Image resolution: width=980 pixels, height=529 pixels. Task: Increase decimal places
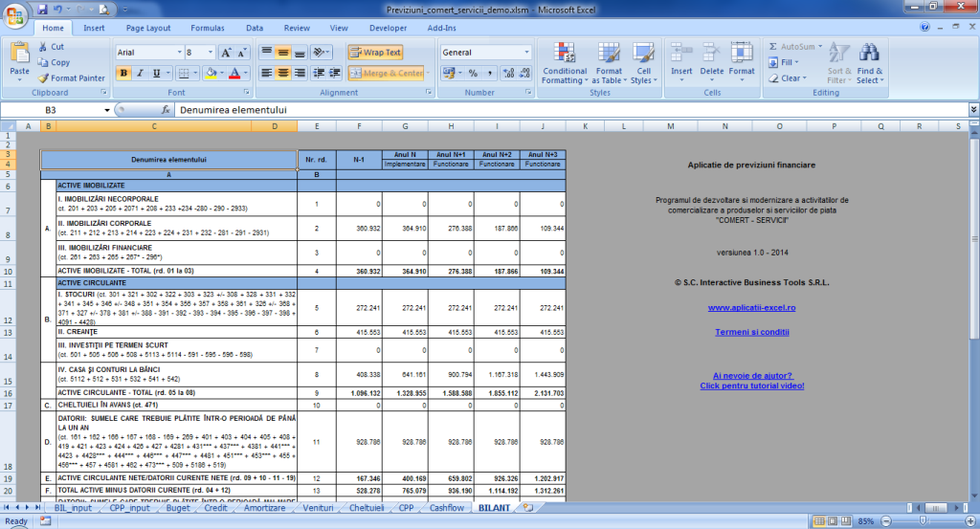point(509,73)
